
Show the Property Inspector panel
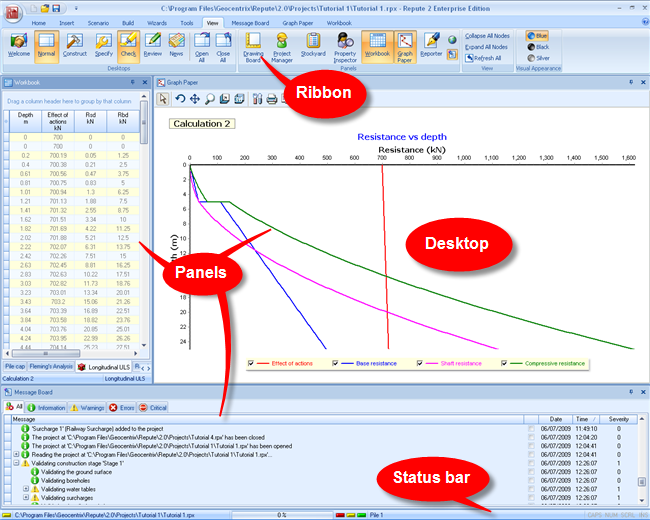pyautogui.click(x=345, y=48)
